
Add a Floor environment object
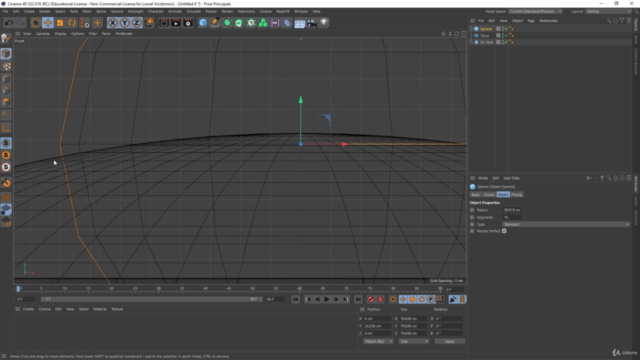coord(300,23)
